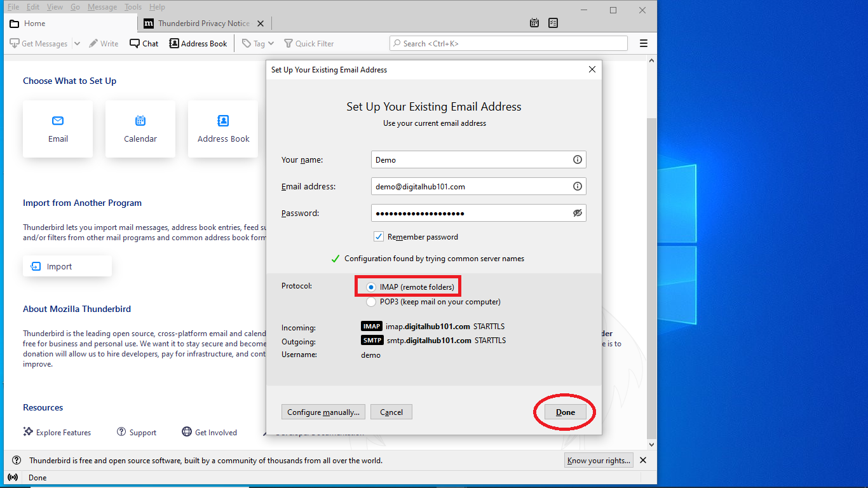Click the Configure manually button

(323, 412)
